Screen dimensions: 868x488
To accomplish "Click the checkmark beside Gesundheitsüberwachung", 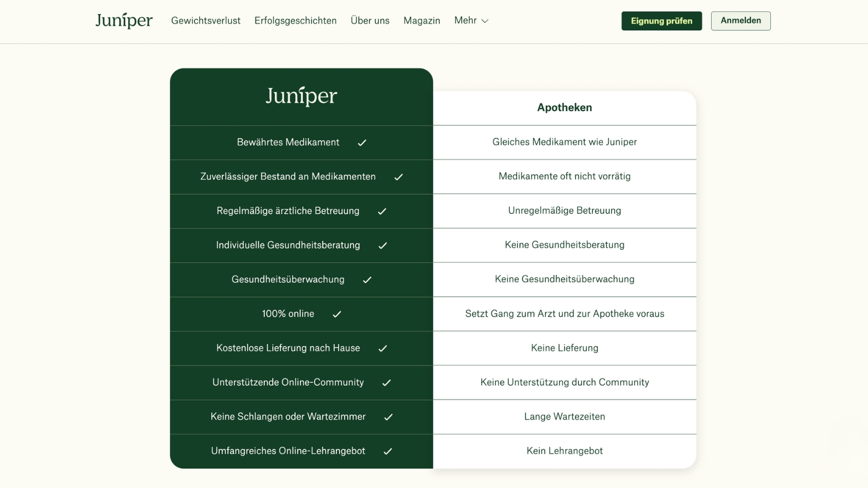I will [x=367, y=280].
